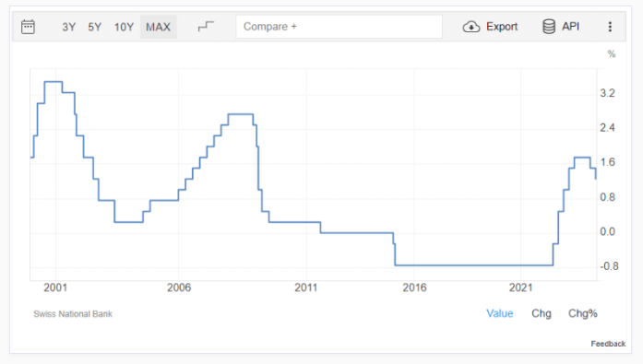Click the 2.4 y-axis value

point(607,128)
